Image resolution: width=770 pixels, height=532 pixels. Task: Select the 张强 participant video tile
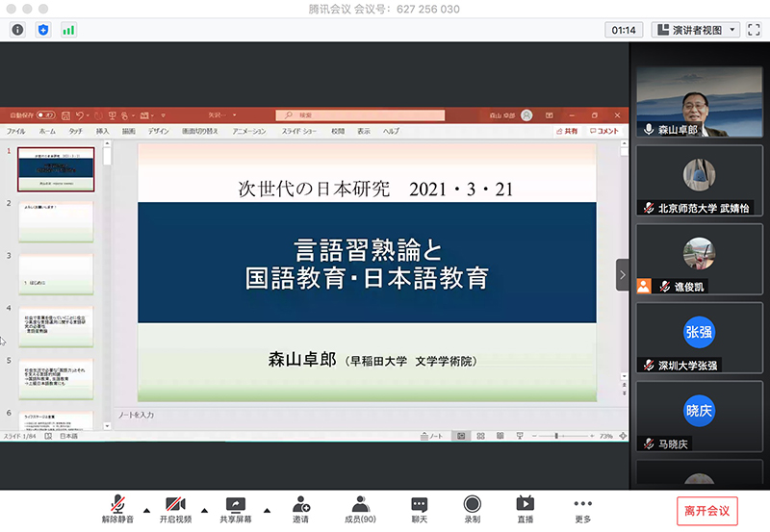[699, 338]
